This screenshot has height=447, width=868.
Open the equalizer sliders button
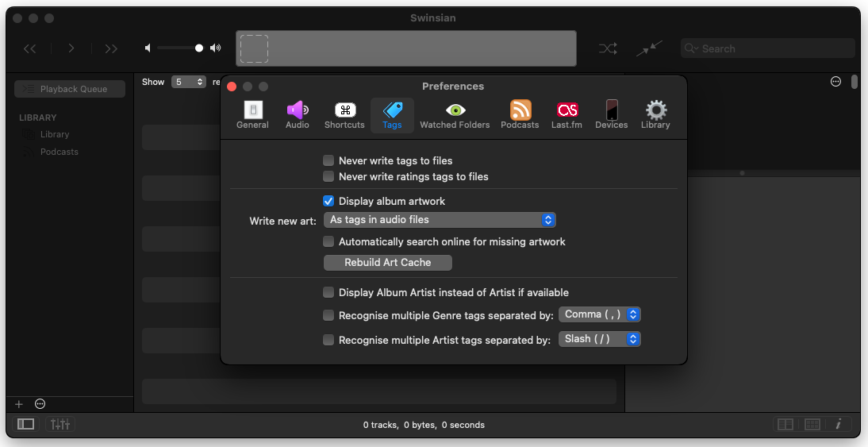pos(60,424)
